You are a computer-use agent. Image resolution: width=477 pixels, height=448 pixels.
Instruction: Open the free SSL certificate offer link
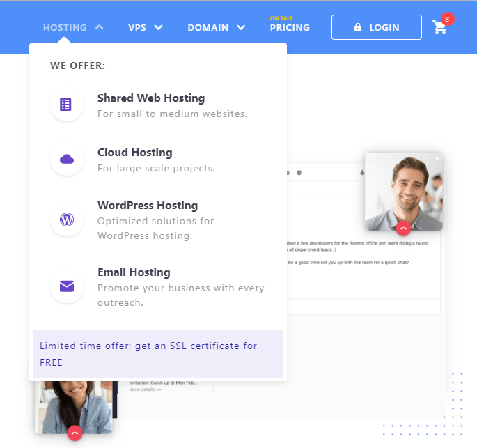pos(148,353)
